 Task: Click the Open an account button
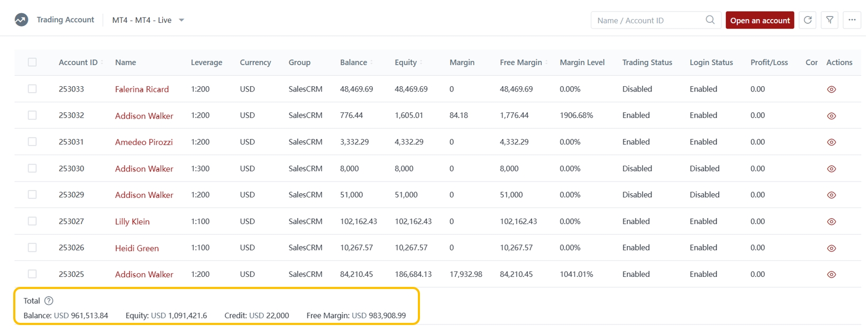pyautogui.click(x=760, y=20)
